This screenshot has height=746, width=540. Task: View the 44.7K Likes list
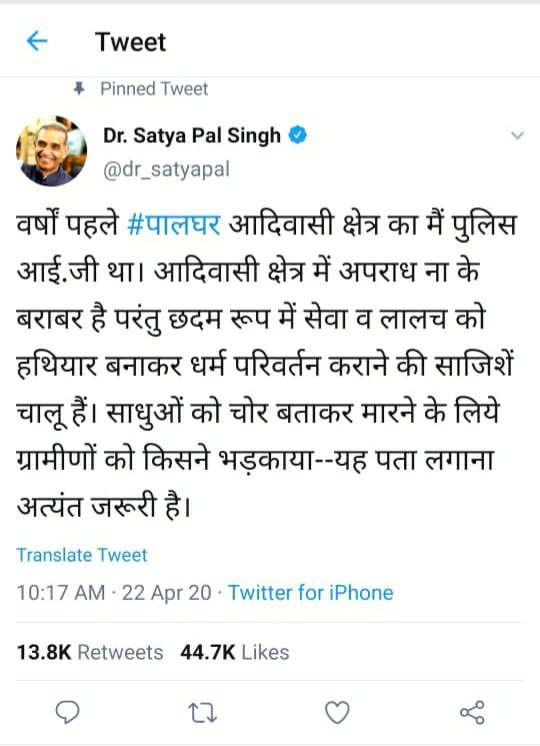tap(235, 652)
